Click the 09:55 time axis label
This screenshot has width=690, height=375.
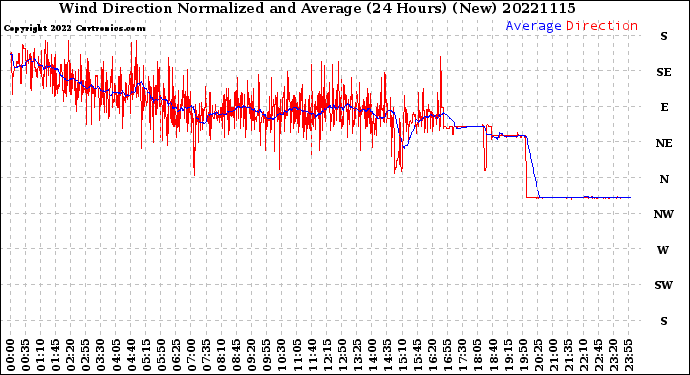click(267, 355)
